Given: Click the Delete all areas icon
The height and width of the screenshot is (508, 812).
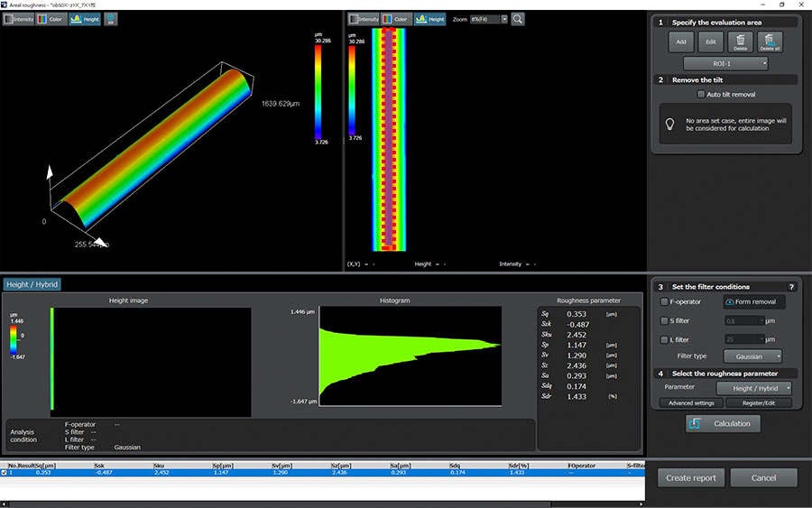Looking at the screenshot, I should point(770,42).
